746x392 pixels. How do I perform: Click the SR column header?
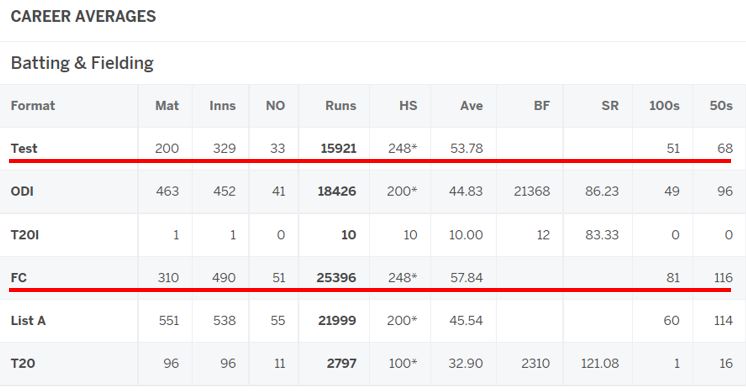(610, 106)
